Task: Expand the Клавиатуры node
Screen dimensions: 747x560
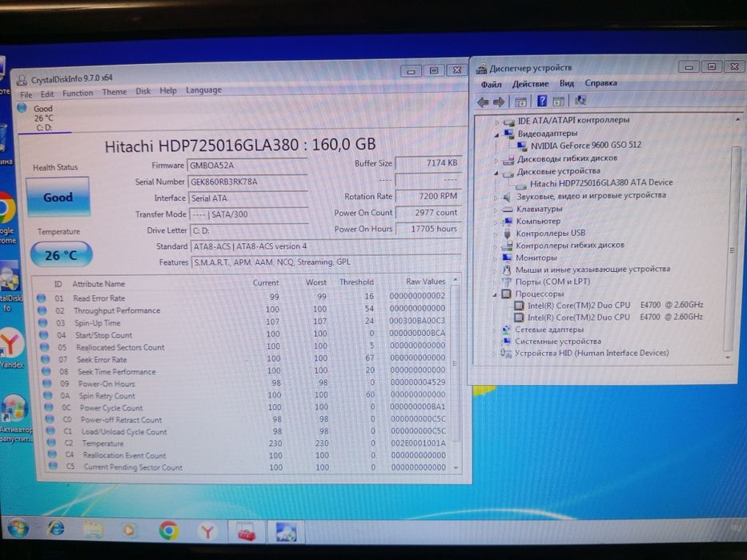Action: click(x=496, y=210)
